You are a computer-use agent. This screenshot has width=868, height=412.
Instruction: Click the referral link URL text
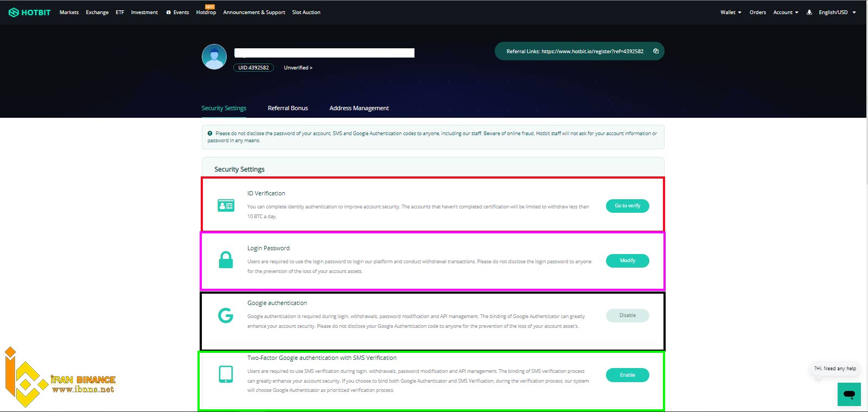(x=592, y=52)
